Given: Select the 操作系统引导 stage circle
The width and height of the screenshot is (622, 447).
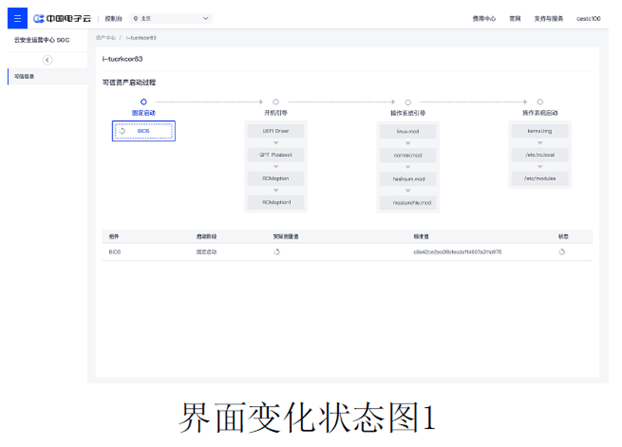Looking at the screenshot, I should pos(408,102).
